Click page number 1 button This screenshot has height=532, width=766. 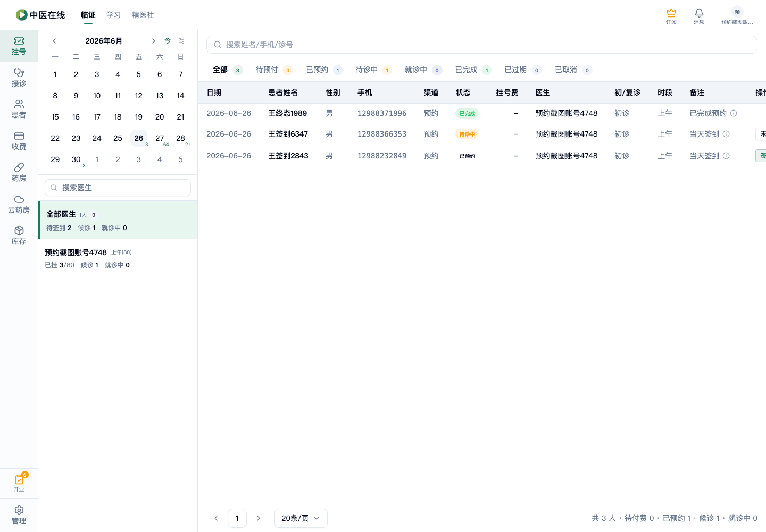click(x=237, y=518)
